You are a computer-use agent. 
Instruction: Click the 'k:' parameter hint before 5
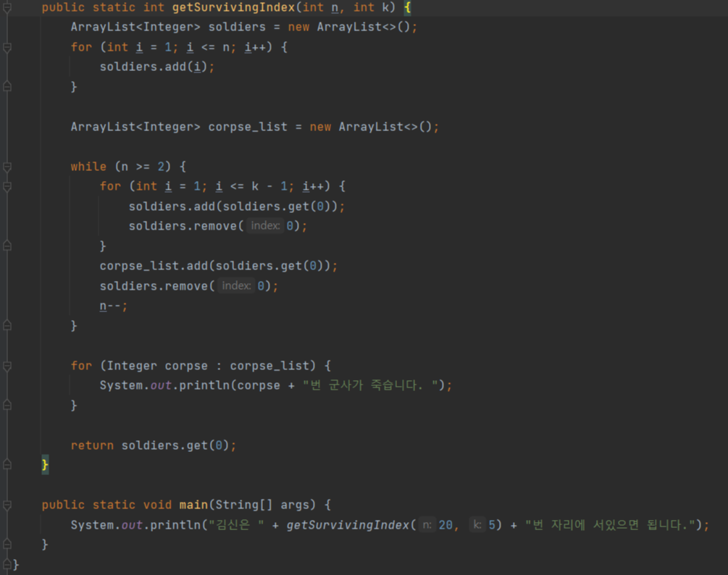[477, 525]
